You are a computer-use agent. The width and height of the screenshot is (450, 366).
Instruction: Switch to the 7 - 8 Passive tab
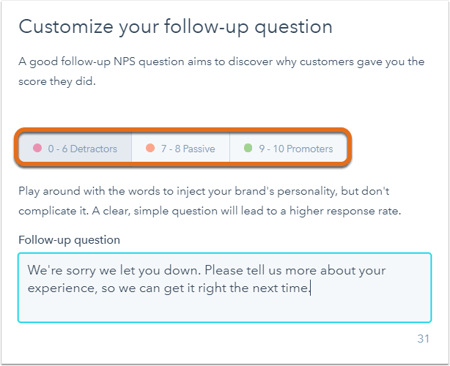[x=181, y=148]
